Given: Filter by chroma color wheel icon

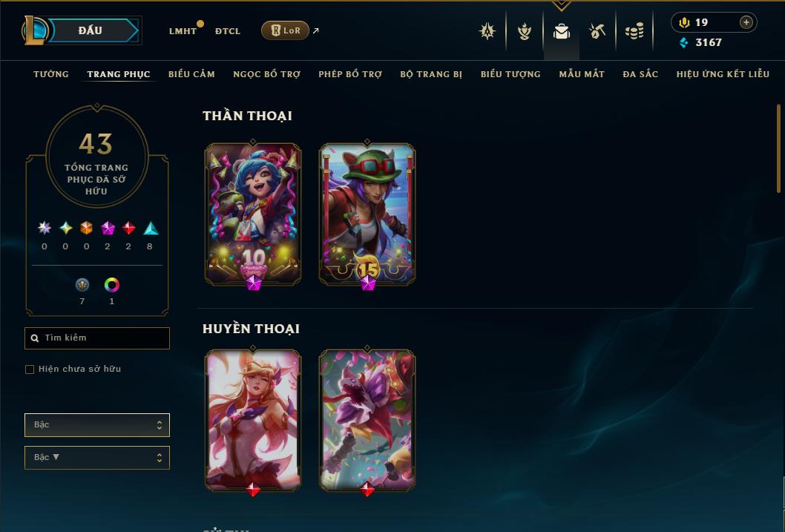Looking at the screenshot, I should 111,285.
